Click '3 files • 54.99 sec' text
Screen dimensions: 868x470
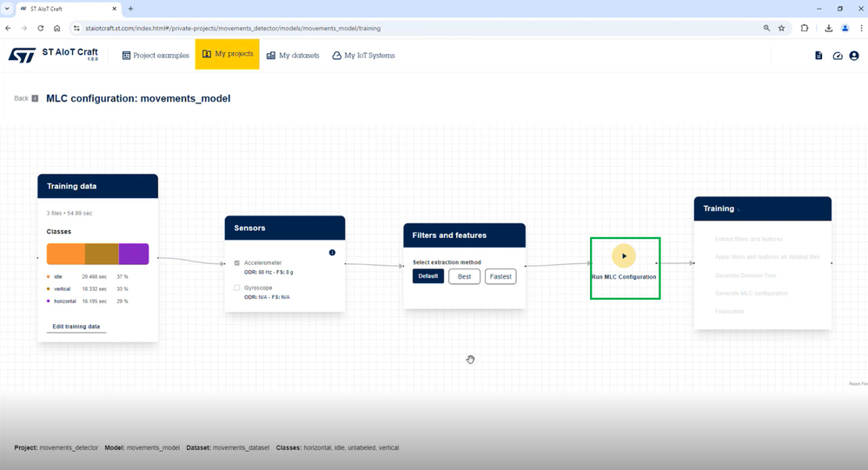tap(70, 213)
